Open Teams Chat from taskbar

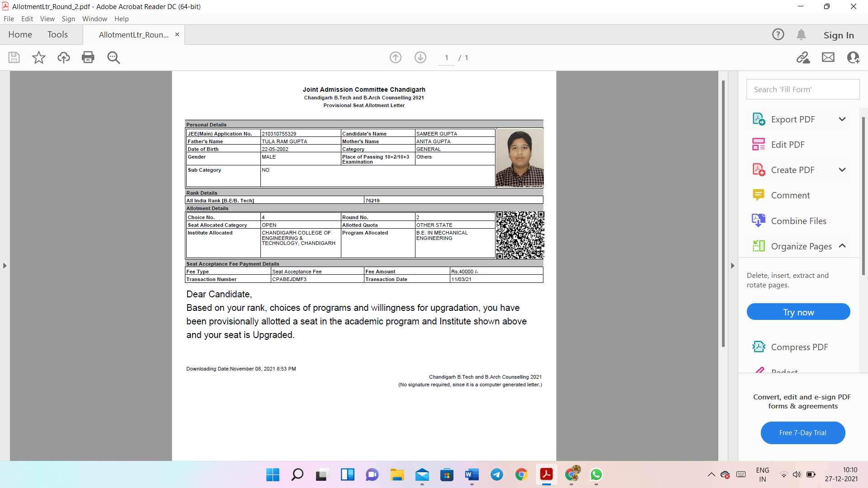pos(372,474)
